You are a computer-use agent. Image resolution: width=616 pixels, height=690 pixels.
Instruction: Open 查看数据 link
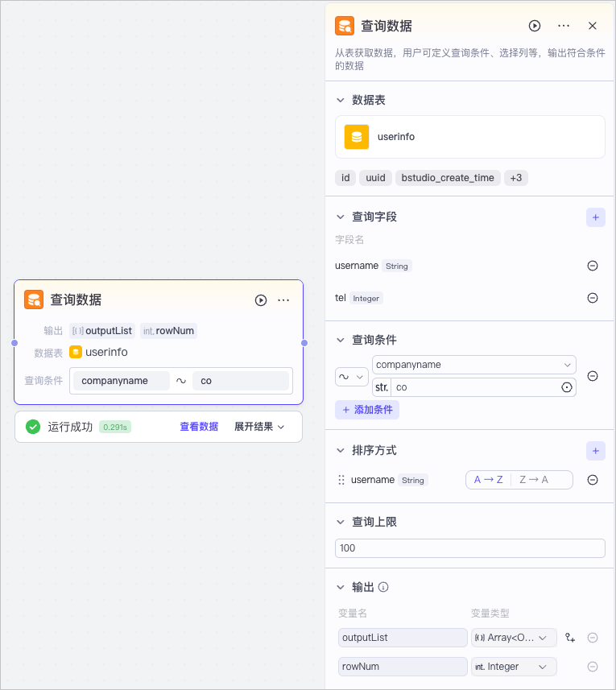coord(199,427)
